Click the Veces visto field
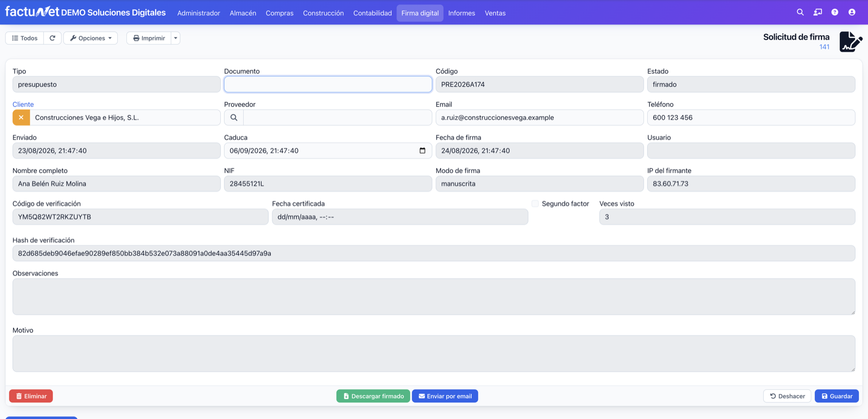 click(727, 217)
